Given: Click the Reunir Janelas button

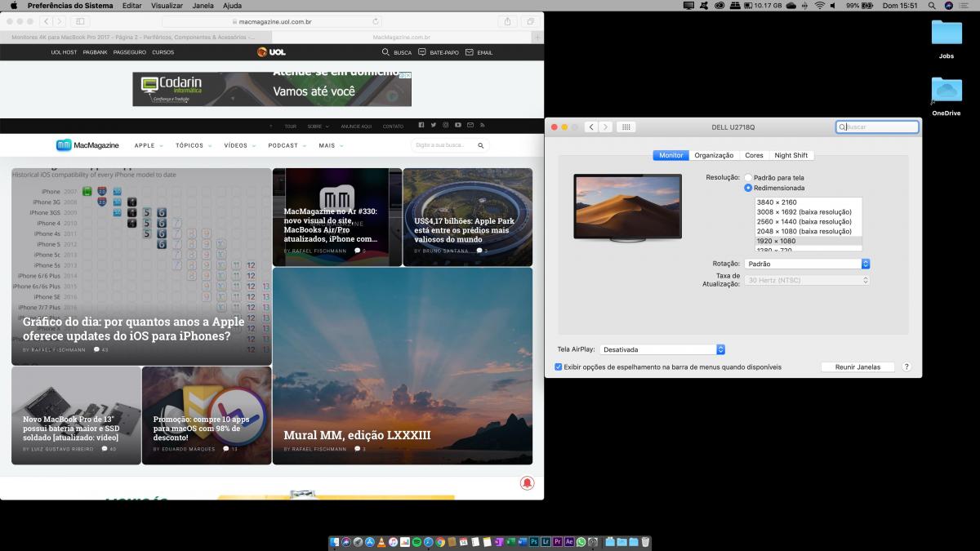Looking at the screenshot, I should (857, 367).
